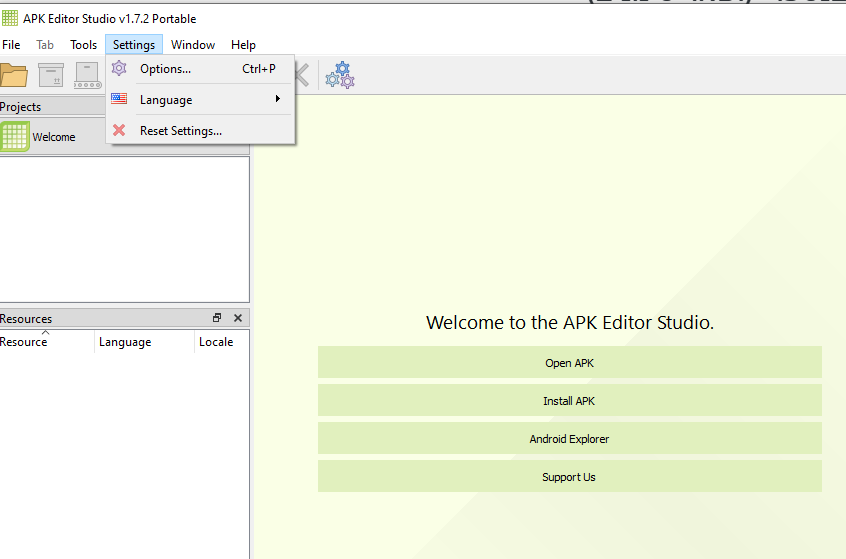Click the archive box toolbar icon
This screenshot has height=559, width=846.
[51, 75]
